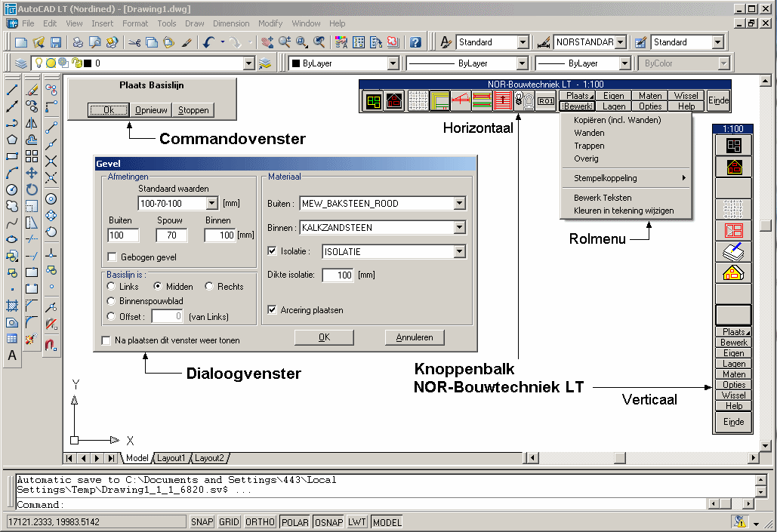Click the Dikte isolatie input field
This screenshot has height=532, width=777.
[x=338, y=275]
